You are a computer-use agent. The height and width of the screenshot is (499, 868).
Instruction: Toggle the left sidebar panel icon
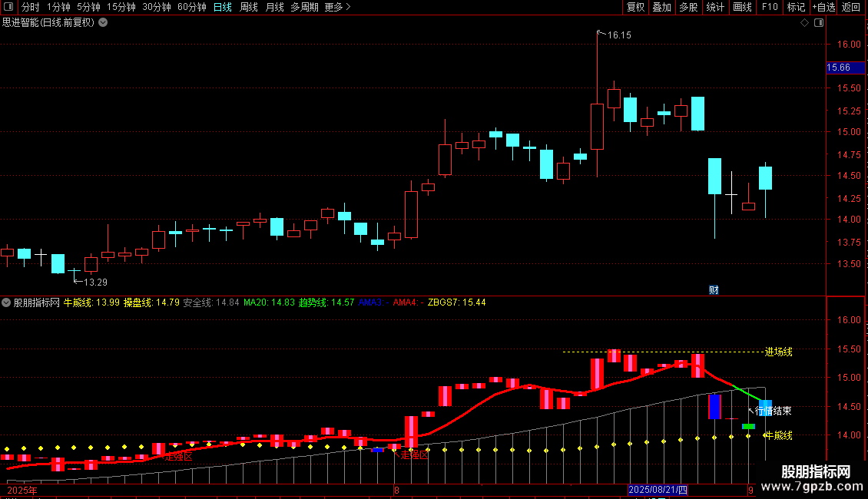point(8,7)
